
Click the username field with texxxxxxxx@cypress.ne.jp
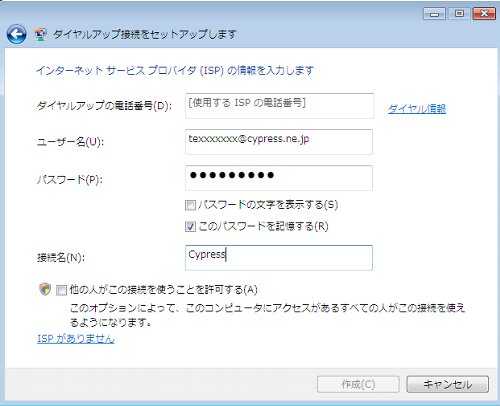pos(279,142)
